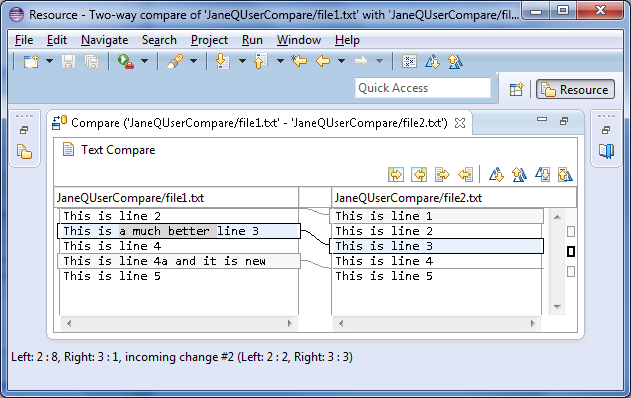The width and height of the screenshot is (631, 398).
Task: Click left pane horizontal scrollbar right arrow
Action: point(289,323)
